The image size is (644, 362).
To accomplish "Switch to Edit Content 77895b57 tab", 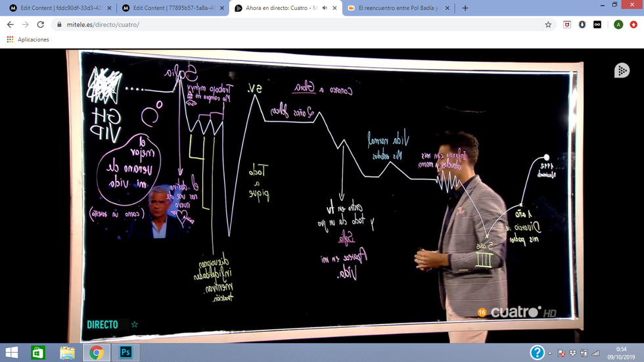I will (x=173, y=8).
